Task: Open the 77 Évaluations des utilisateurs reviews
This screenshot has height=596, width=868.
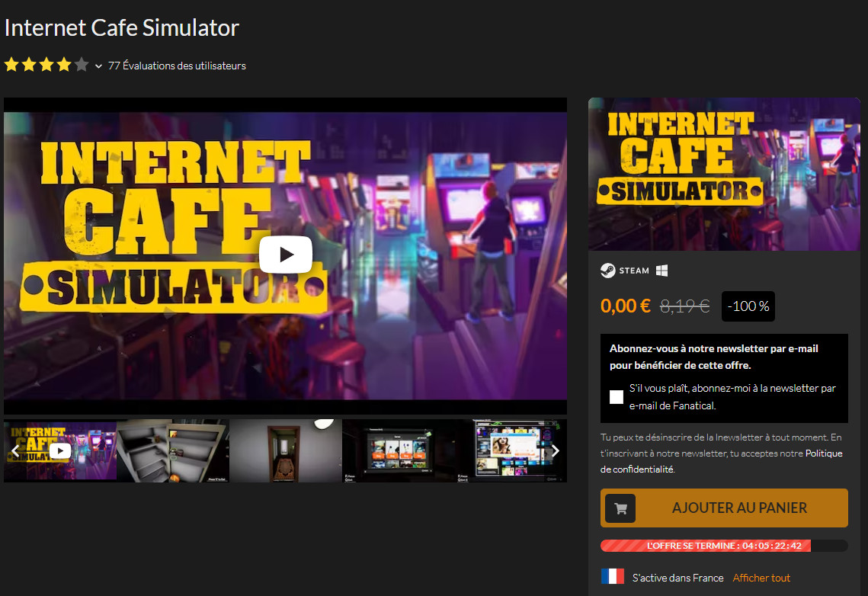Action: 177,66
